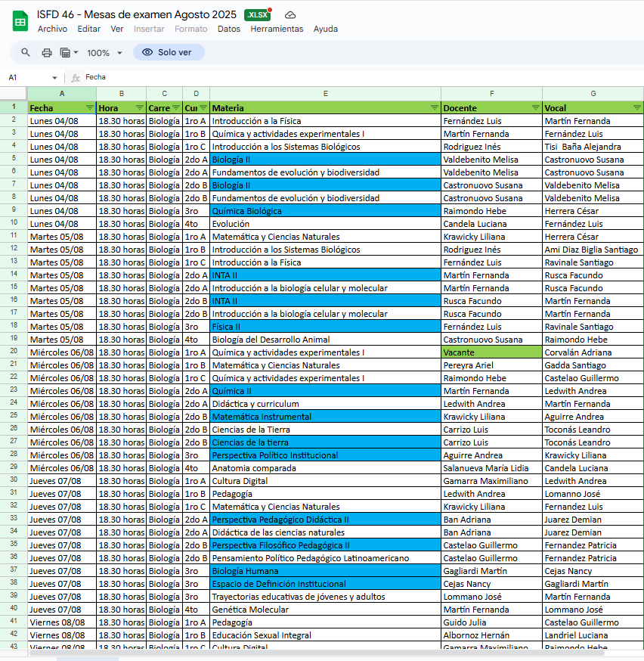Open filter dropdown on Fecha header
This screenshot has height=661, width=644.
click(90, 108)
